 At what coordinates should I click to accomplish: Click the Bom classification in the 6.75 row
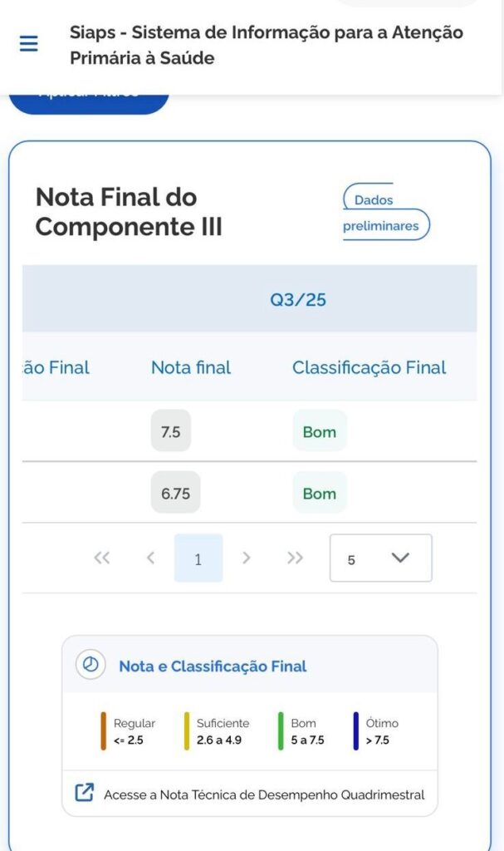point(320,493)
